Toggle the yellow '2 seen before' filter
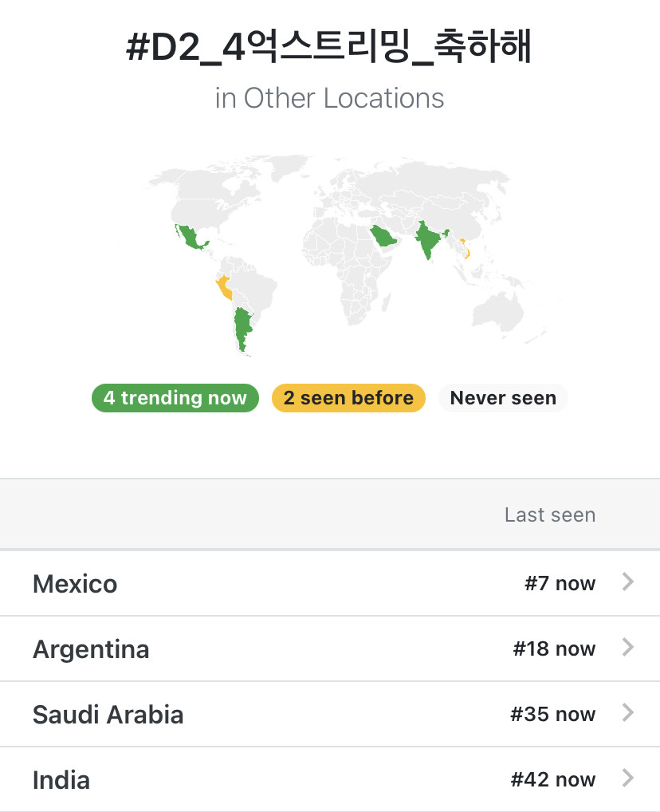The image size is (660, 812). pos(348,398)
